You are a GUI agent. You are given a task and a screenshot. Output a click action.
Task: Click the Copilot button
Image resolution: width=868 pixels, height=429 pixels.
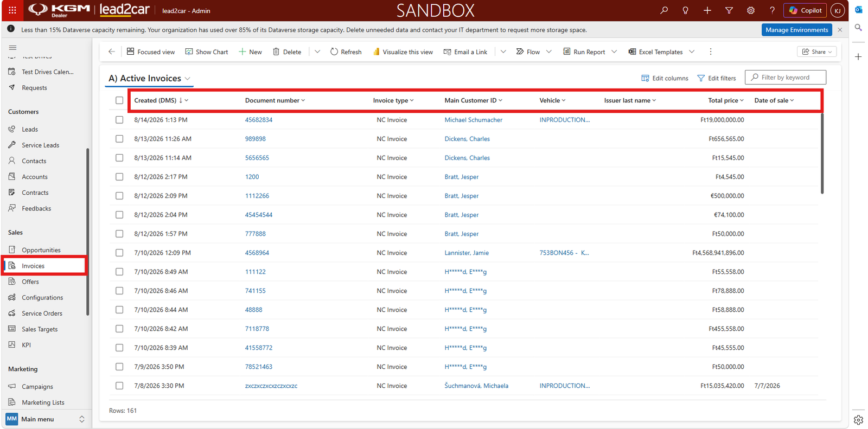pos(806,10)
